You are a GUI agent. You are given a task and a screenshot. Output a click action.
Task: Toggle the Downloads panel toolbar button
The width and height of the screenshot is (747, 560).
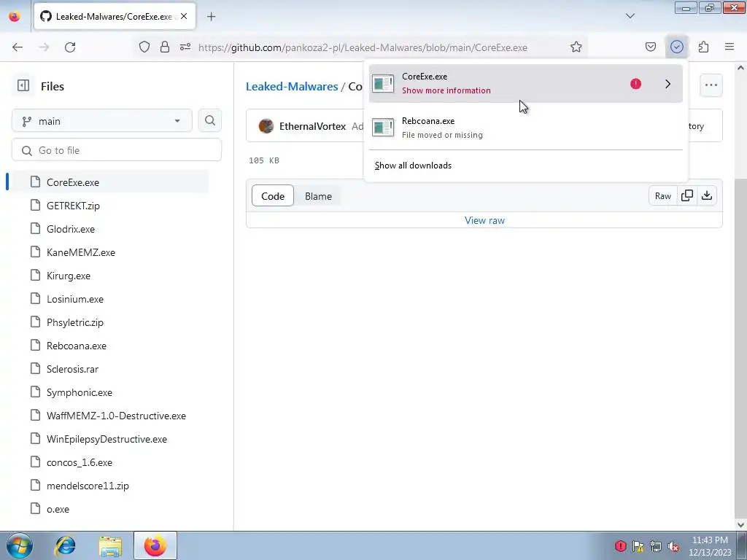[x=676, y=47]
